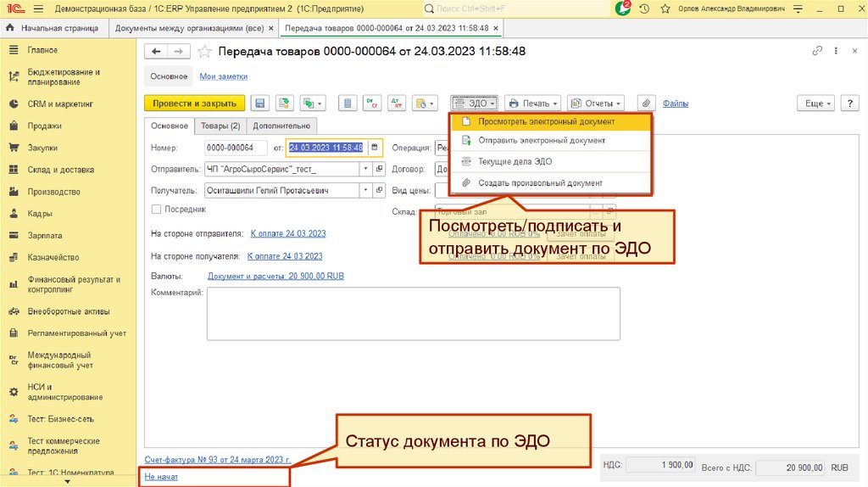Open the Отчеты dropdown
This screenshot has width=868, height=487.
click(596, 103)
